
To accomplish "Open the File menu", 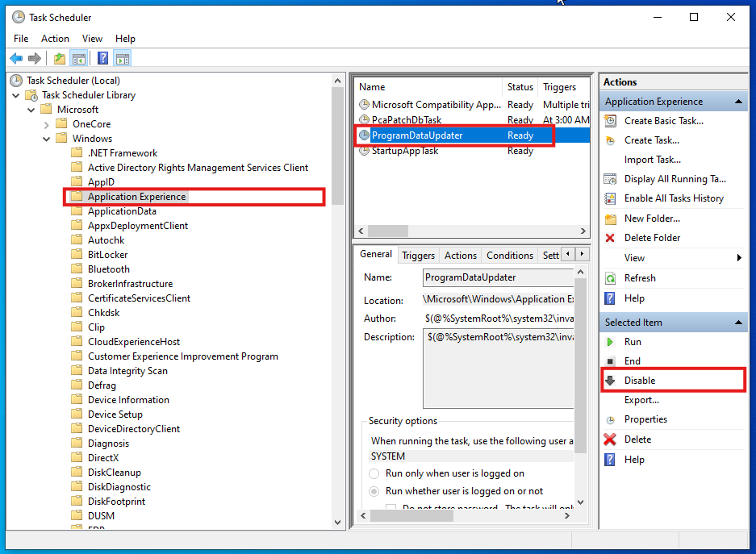I will click(x=21, y=39).
